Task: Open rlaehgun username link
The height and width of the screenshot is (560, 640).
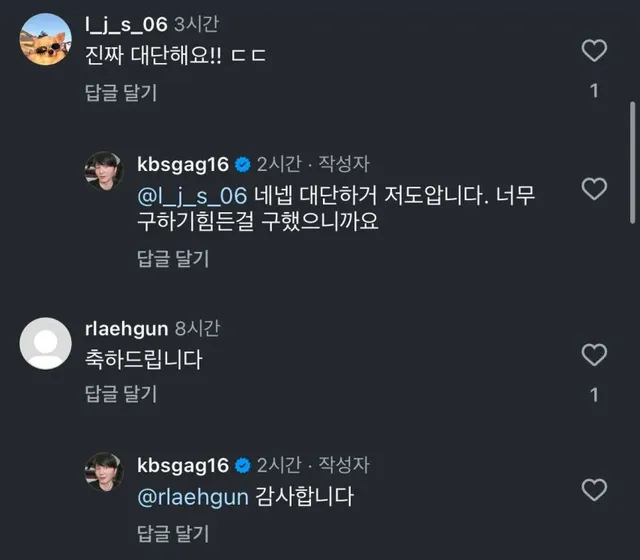Action: pos(127,329)
